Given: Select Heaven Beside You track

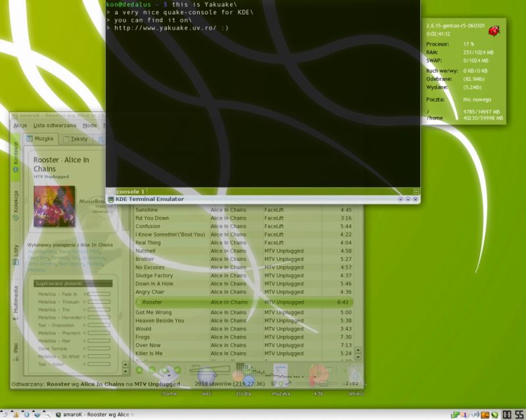Looking at the screenshot, I should [243, 321].
